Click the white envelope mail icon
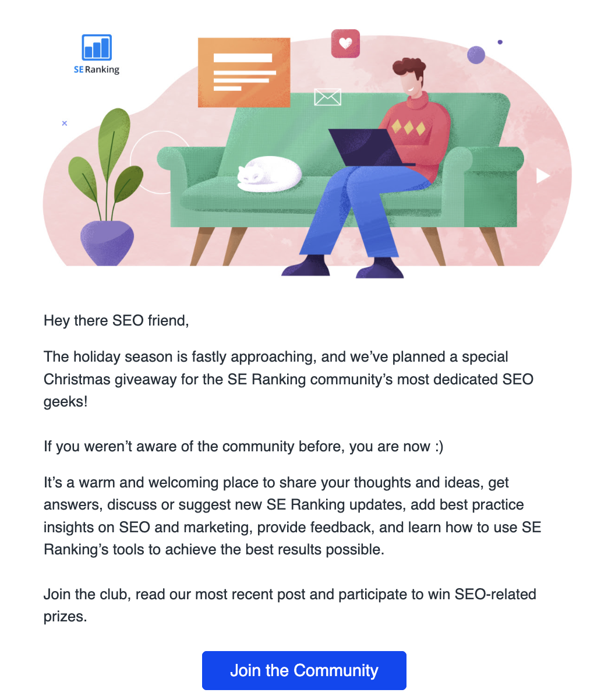 point(327,97)
